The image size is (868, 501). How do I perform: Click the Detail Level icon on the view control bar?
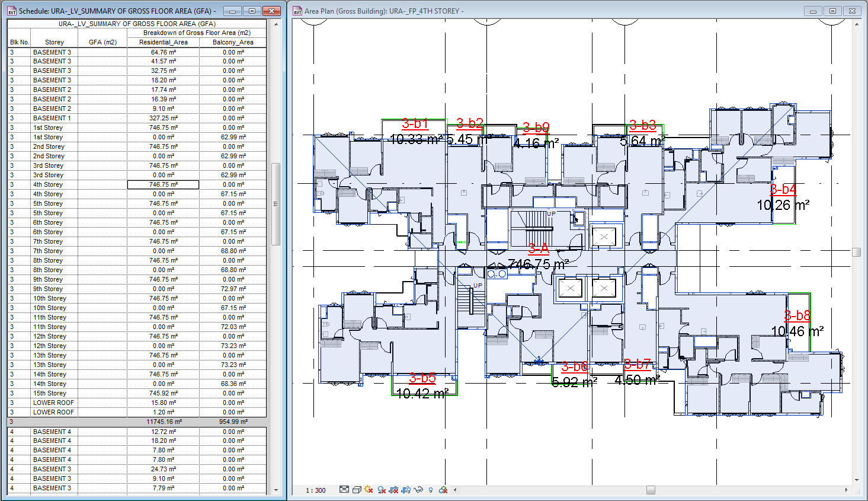click(344, 490)
